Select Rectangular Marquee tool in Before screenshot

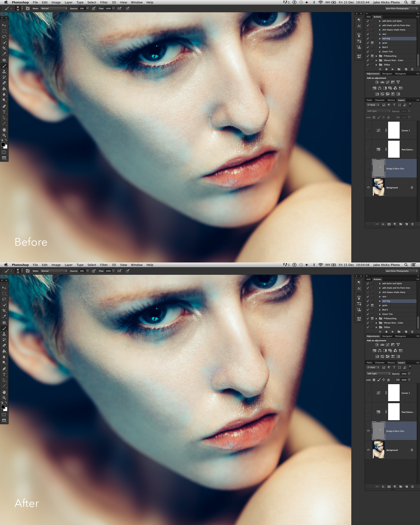point(4,31)
